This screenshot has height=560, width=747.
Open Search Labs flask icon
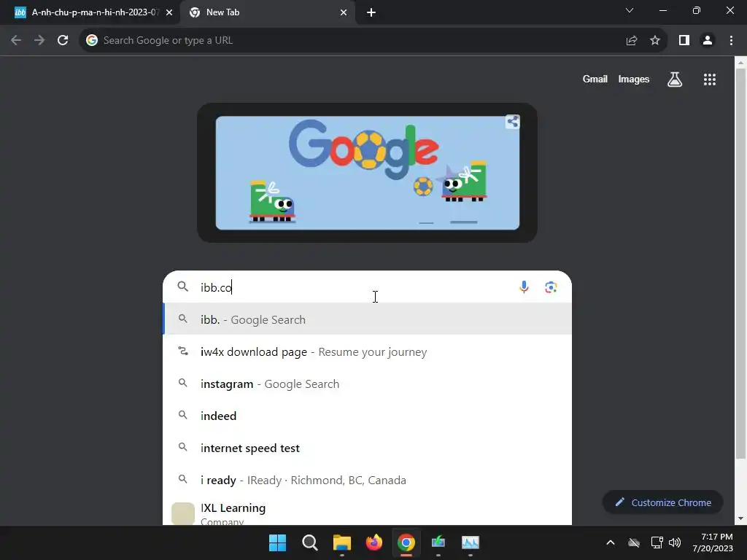coord(675,79)
